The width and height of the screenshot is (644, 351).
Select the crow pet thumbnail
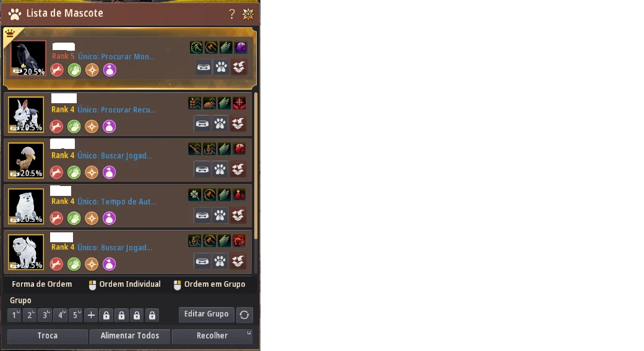[28, 58]
